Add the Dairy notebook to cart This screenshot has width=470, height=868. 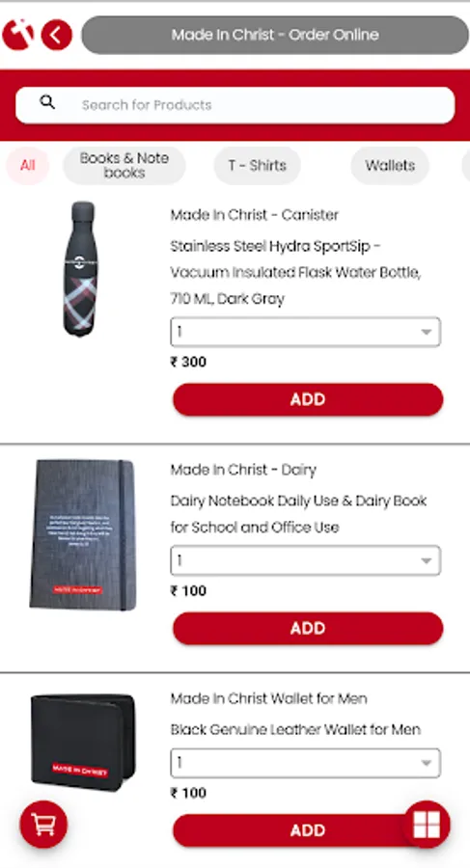(308, 628)
